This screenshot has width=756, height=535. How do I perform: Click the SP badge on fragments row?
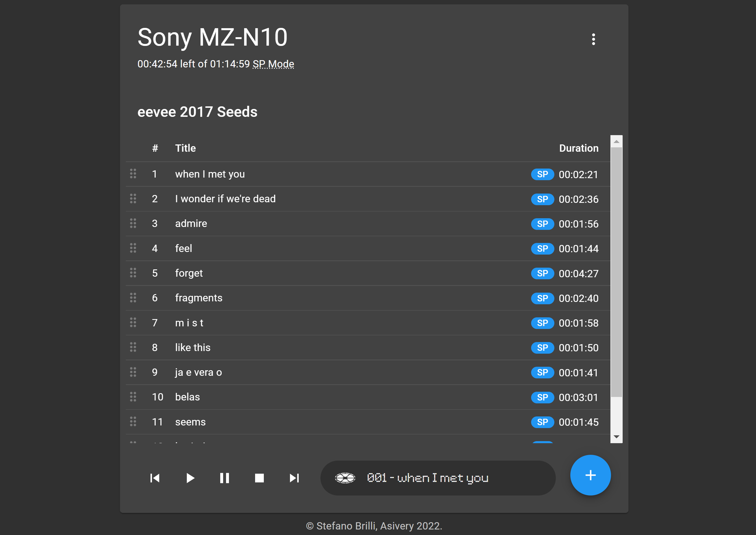[x=542, y=298]
